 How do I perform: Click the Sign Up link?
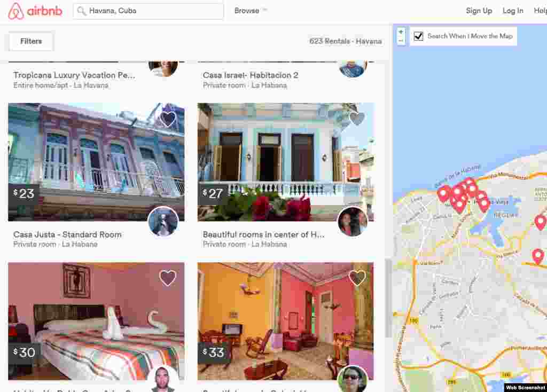[479, 11]
